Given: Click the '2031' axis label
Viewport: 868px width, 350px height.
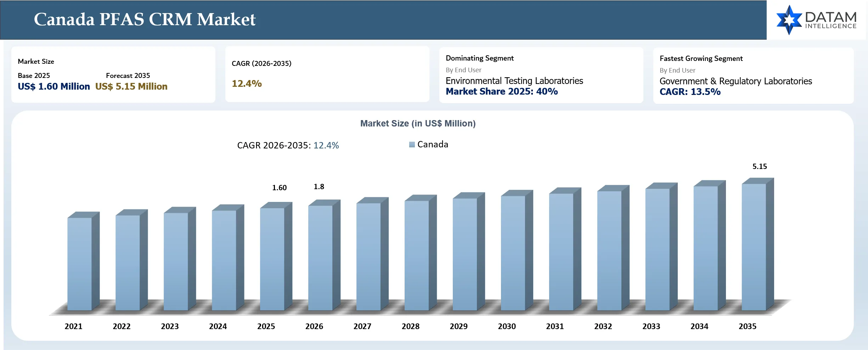Looking at the screenshot, I should click(x=555, y=326).
